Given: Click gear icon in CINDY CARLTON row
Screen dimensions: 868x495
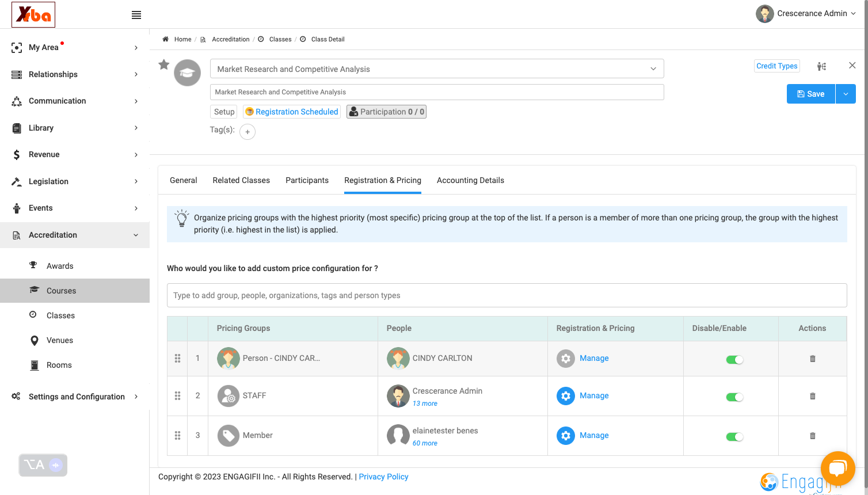Looking at the screenshot, I should coord(566,359).
